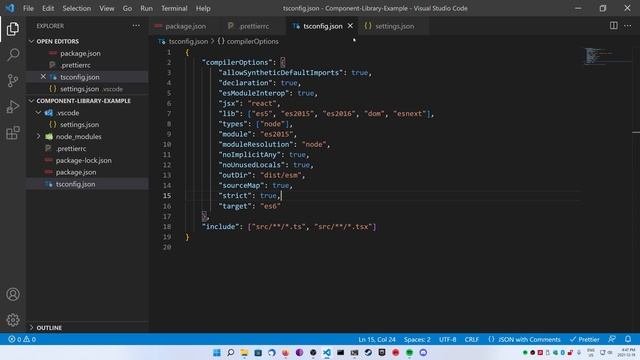Open the Terminal menu
The height and width of the screenshot is (360, 640).
point(174,8)
